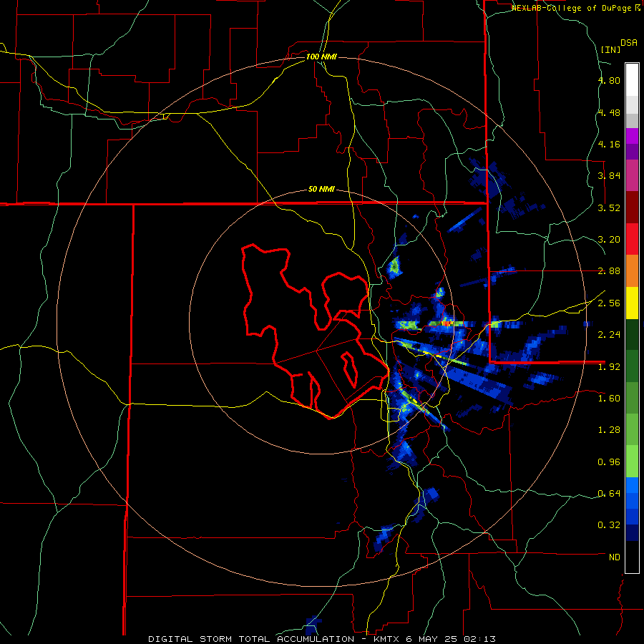
Task: Click the 1.92 legend value
Action: [x=609, y=367]
